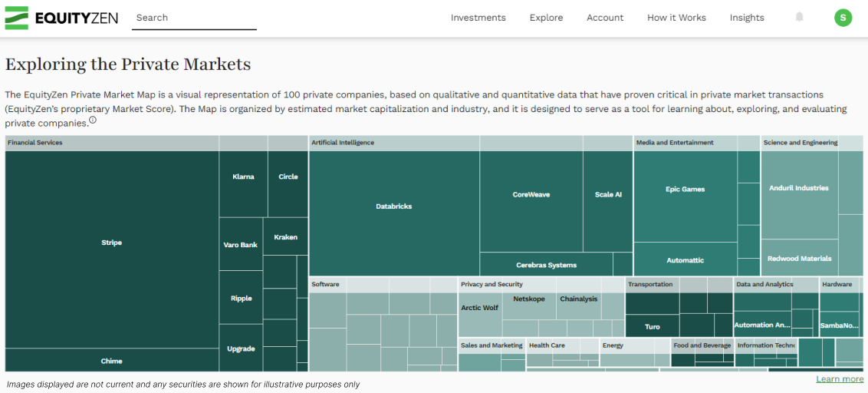
Task: Select the Scale AI tile
Action: [x=608, y=202]
